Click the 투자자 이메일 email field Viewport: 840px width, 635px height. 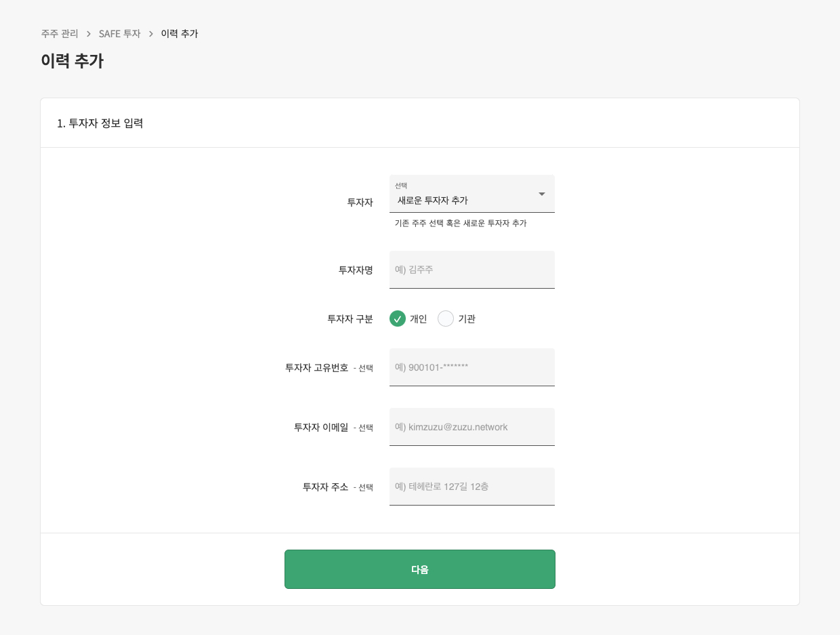(x=471, y=427)
